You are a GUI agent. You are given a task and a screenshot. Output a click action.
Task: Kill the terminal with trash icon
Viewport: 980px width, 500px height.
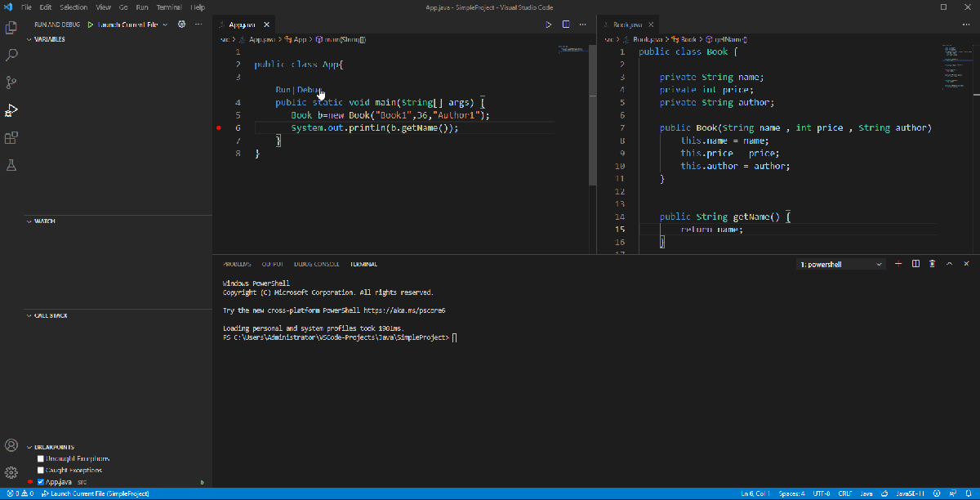click(933, 264)
